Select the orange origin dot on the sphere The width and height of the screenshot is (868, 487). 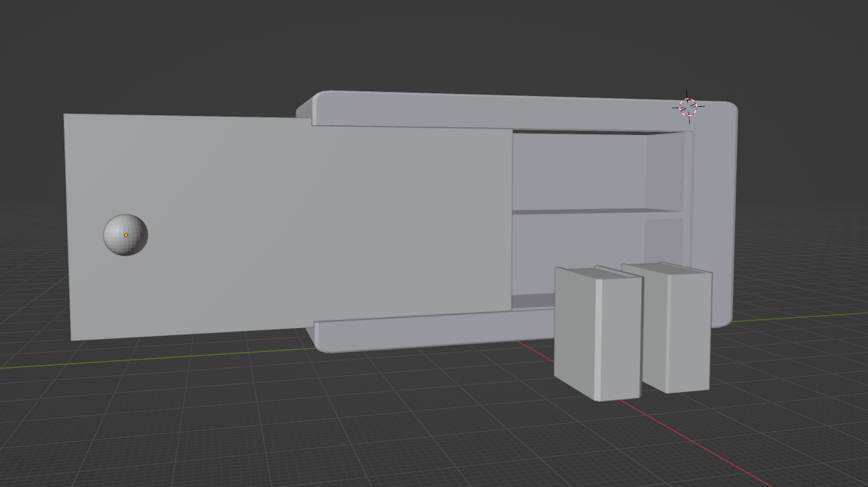point(126,235)
